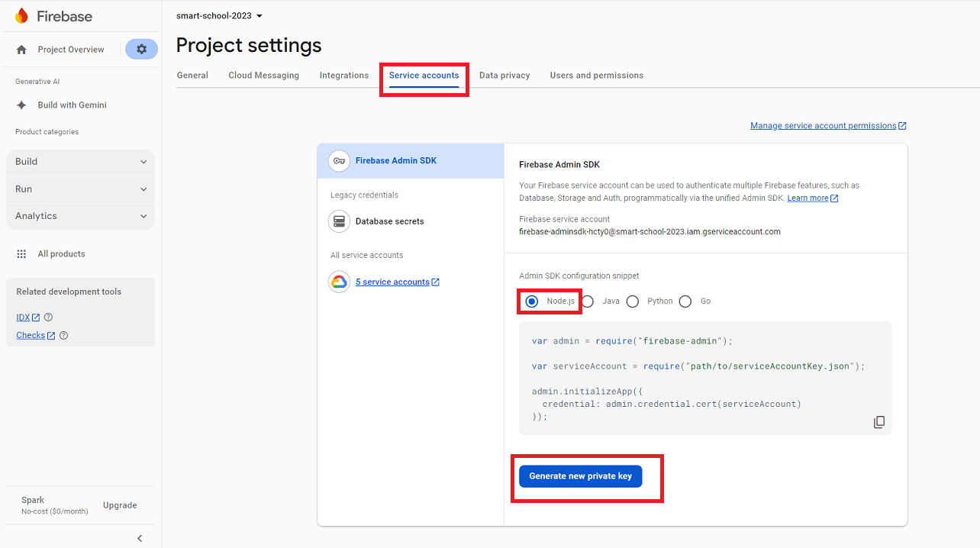Expand the Run category
This screenshot has height=548, width=980.
(80, 189)
